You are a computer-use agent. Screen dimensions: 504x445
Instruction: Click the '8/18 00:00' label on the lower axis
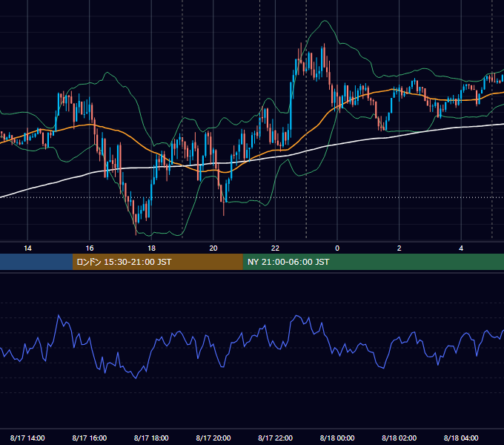tap(337, 438)
